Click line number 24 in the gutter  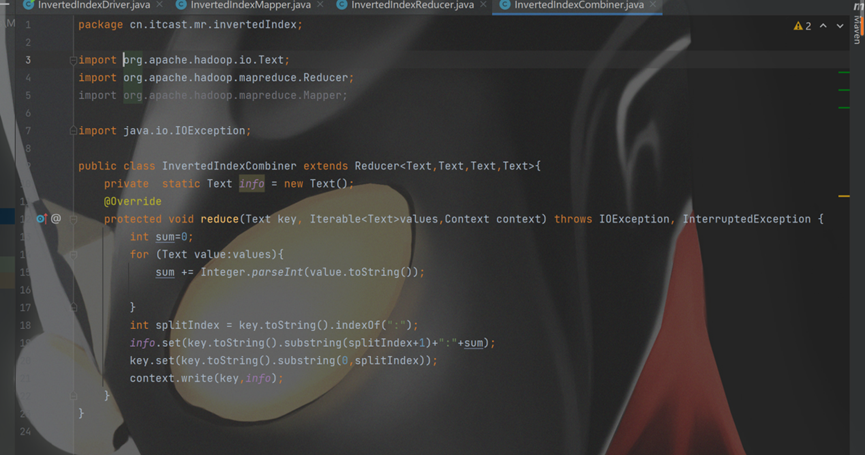25,431
